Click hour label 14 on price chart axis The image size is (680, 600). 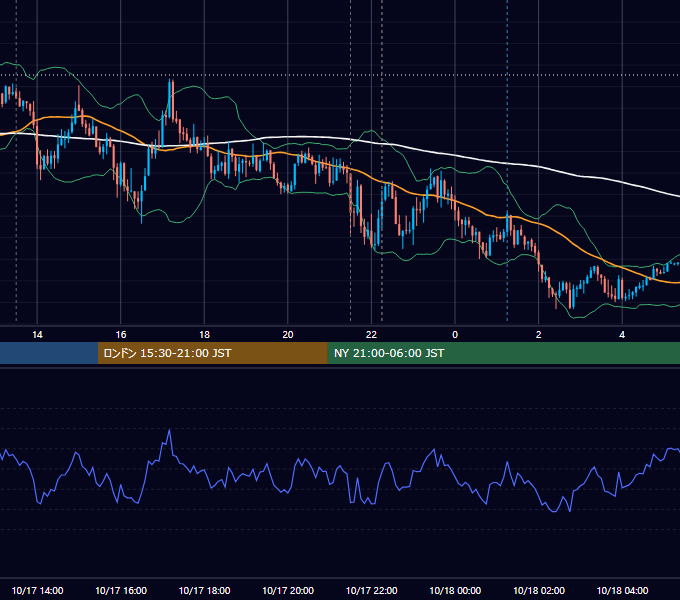click(37, 335)
